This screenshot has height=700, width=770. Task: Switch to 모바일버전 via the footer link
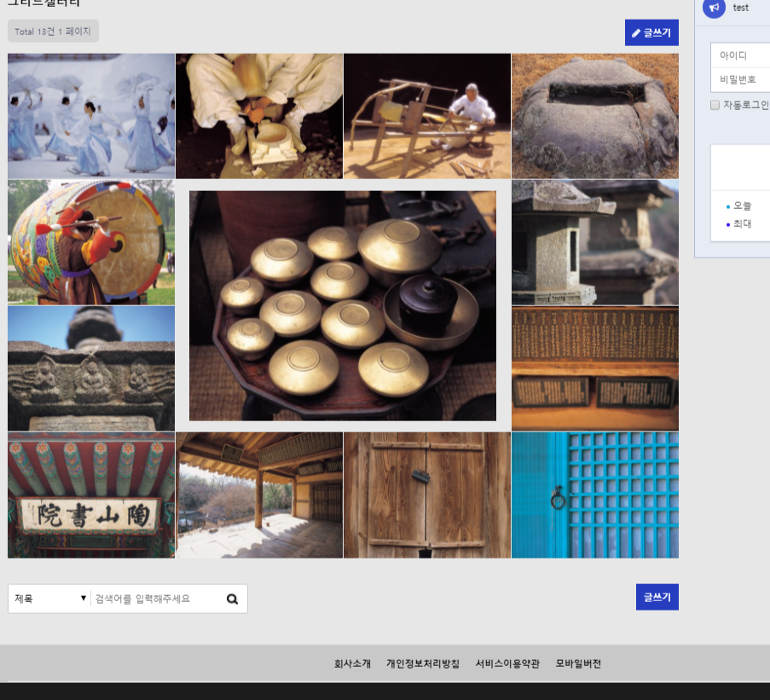click(578, 663)
